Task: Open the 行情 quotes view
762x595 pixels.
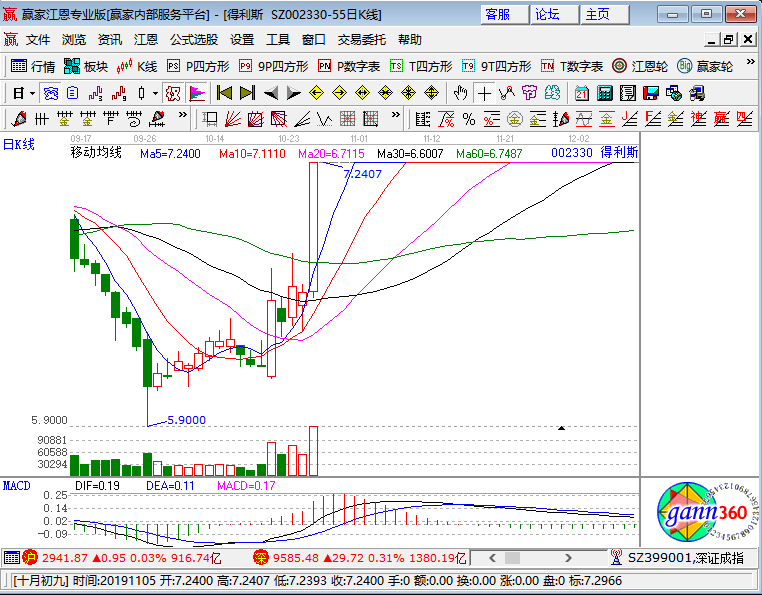Action: 33,66
